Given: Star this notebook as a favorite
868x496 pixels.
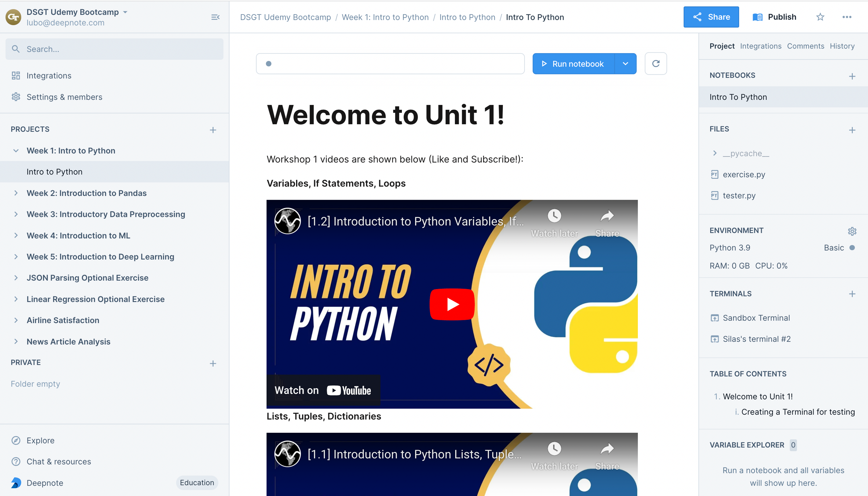Looking at the screenshot, I should (x=820, y=17).
